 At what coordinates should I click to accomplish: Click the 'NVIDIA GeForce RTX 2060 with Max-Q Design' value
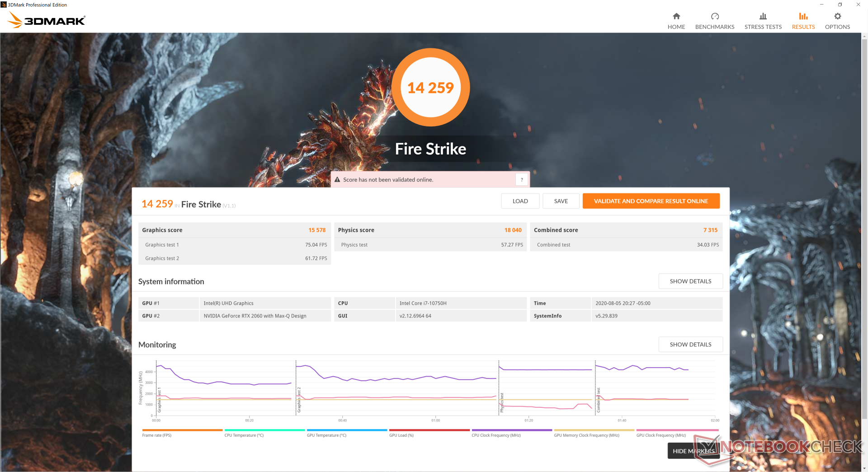coord(255,316)
